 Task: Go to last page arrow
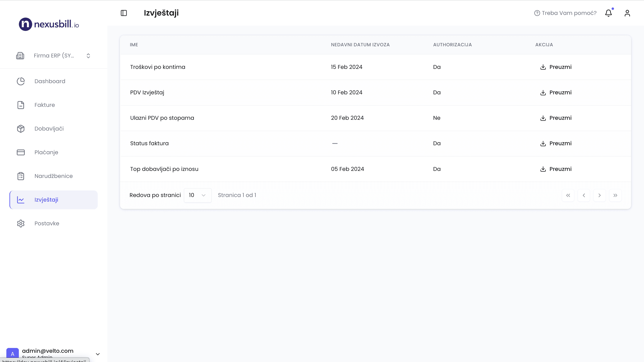click(x=615, y=195)
